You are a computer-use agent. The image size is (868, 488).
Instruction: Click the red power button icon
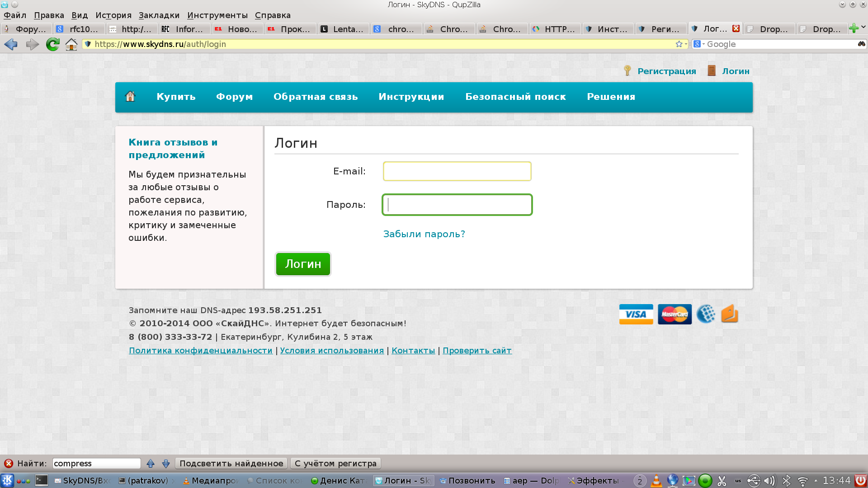(860, 480)
